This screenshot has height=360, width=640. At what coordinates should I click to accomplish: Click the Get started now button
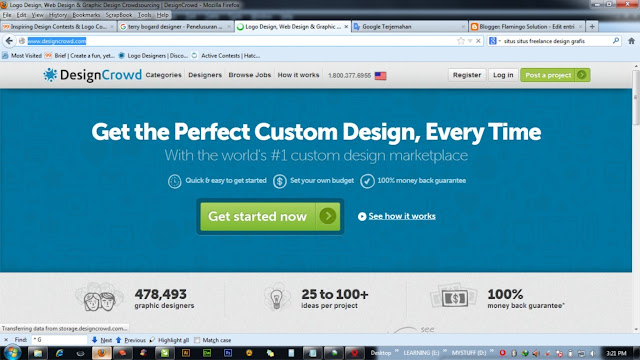click(x=270, y=216)
